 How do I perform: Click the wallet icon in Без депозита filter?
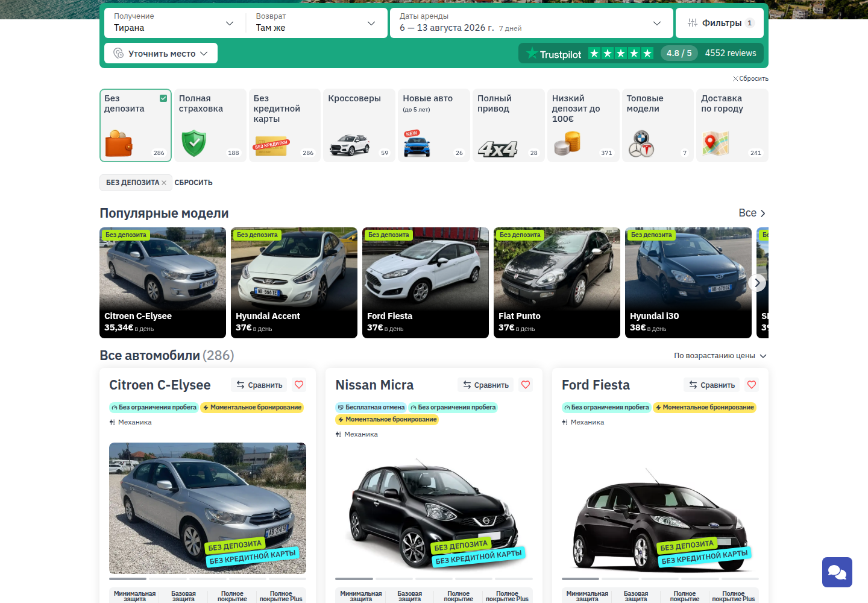pyautogui.click(x=119, y=144)
